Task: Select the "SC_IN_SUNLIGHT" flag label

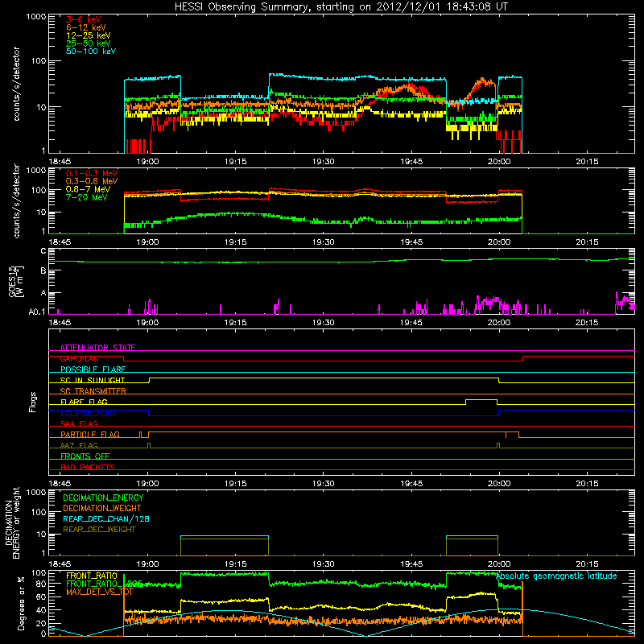Action: coord(93,380)
